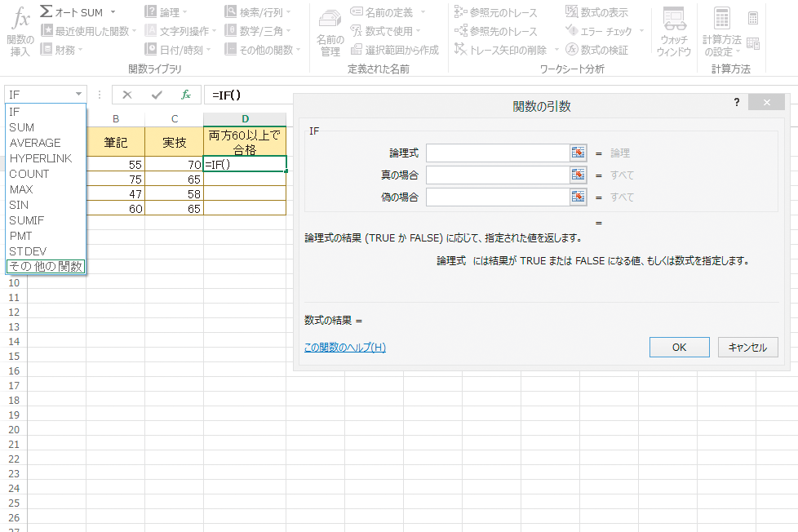Open the 文字列操作 function category
The image size is (798, 532).
[x=180, y=31]
